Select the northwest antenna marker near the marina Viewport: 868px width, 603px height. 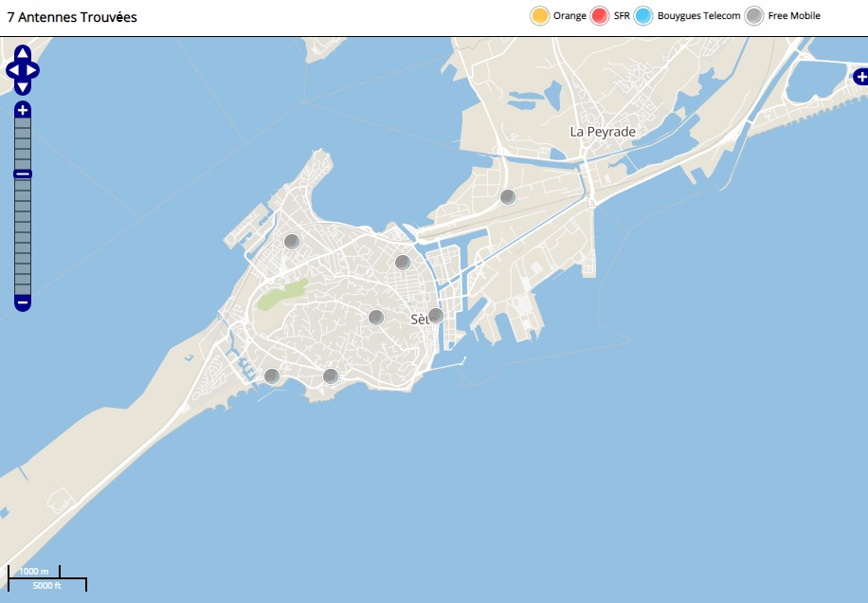point(292,242)
